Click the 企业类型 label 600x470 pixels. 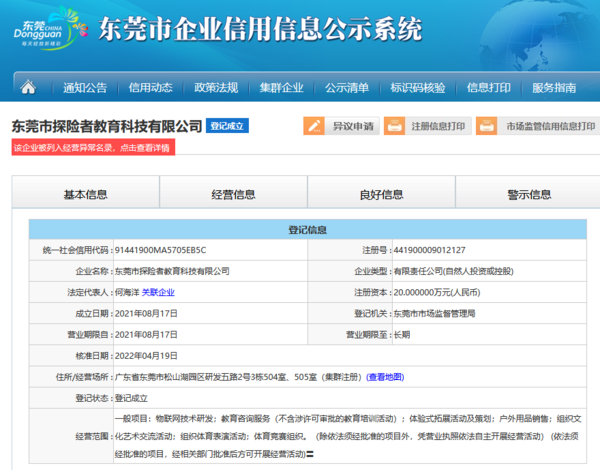[x=373, y=271]
